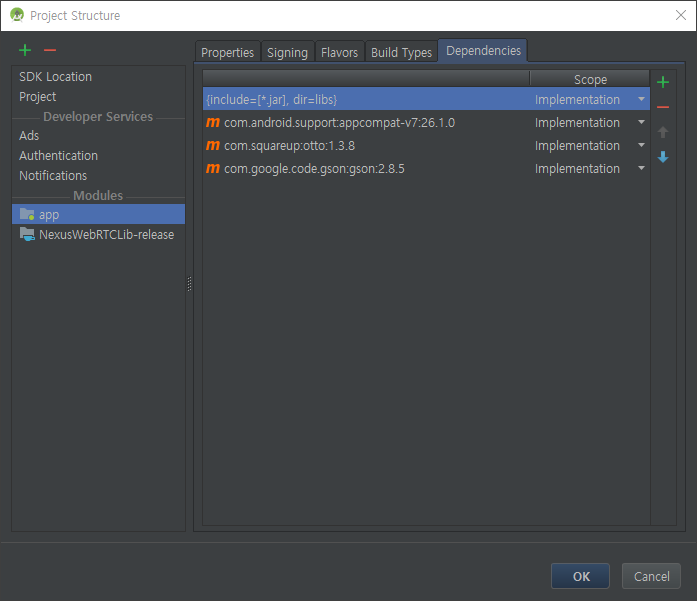697x601 pixels.
Task: Open scope dropdown for libs jar row
Action: point(641,99)
